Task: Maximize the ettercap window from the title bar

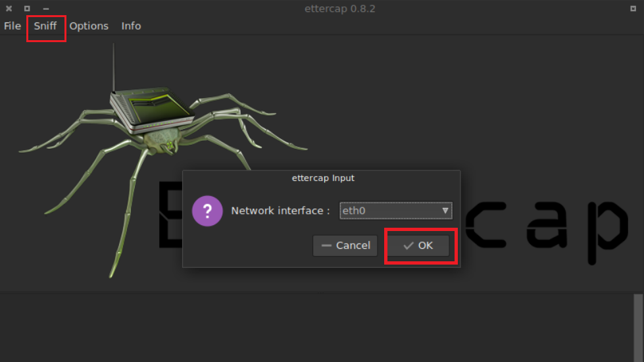Action: pos(27,8)
